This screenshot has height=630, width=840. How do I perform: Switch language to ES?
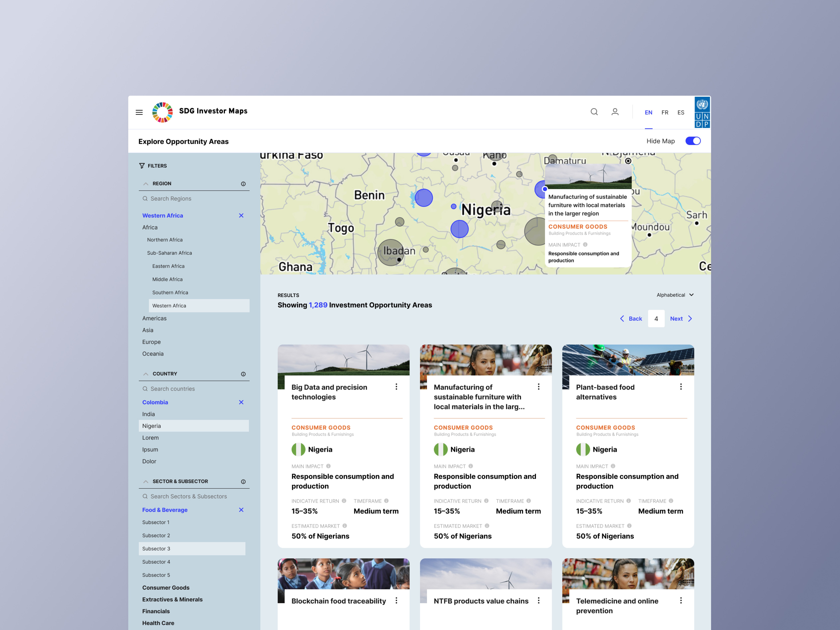(x=681, y=112)
